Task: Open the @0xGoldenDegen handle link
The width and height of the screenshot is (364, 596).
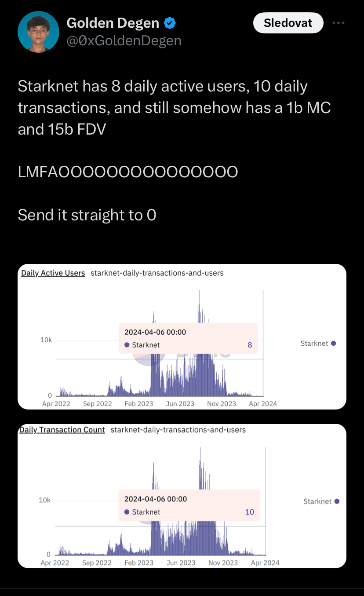Action: tap(124, 40)
